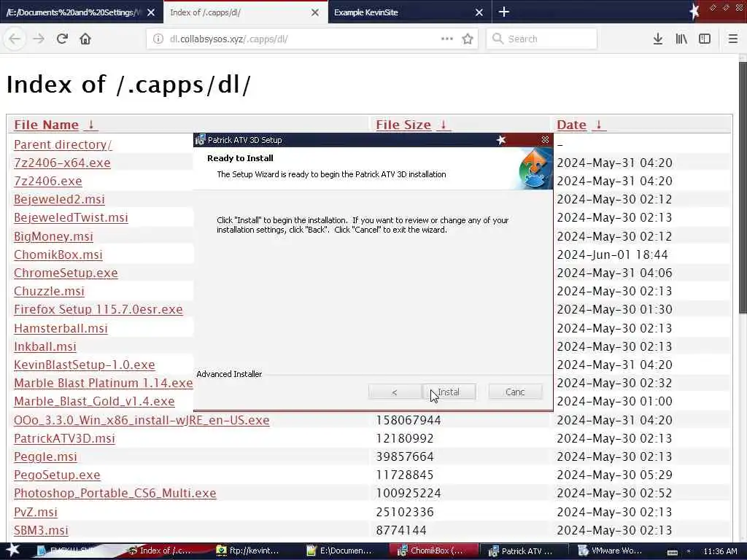Close the E:/Documents and Settings tab

151,12
